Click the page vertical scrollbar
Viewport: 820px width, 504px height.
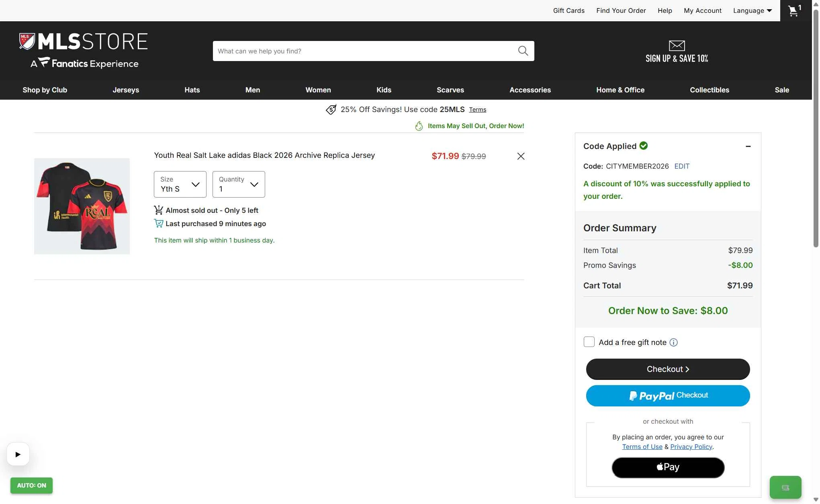pyautogui.click(x=816, y=129)
